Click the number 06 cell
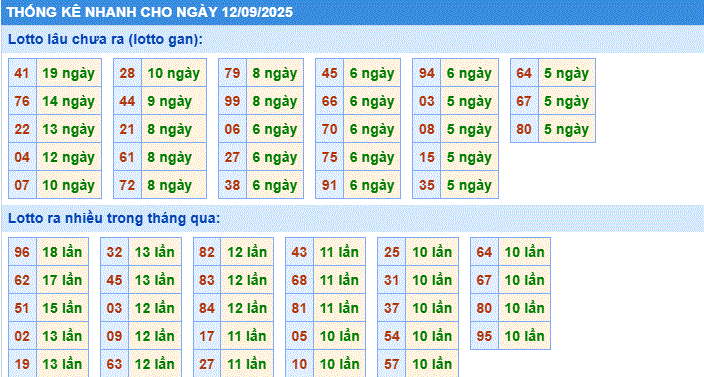The image size is (704, 377). pyautogui.click(x=233, y=129)
